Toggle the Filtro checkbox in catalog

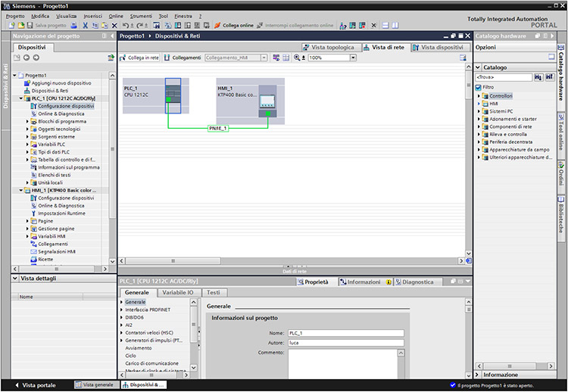(478, 87)
